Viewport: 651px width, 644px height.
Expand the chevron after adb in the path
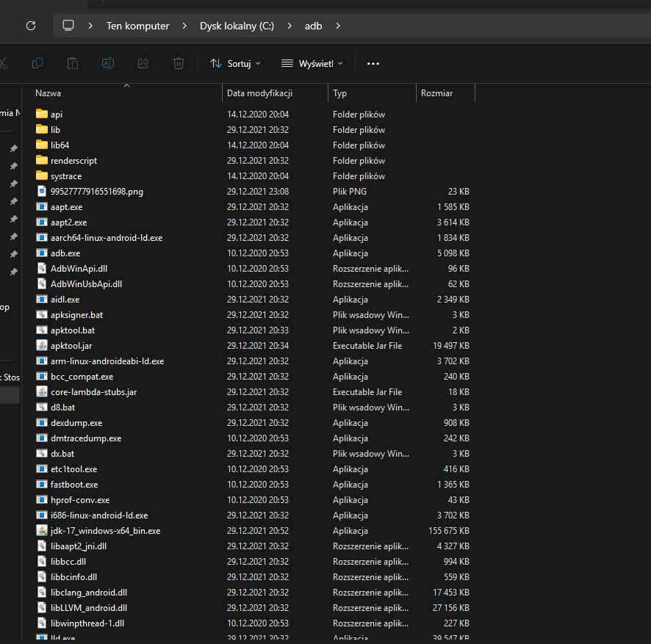(x=338, y=26)
